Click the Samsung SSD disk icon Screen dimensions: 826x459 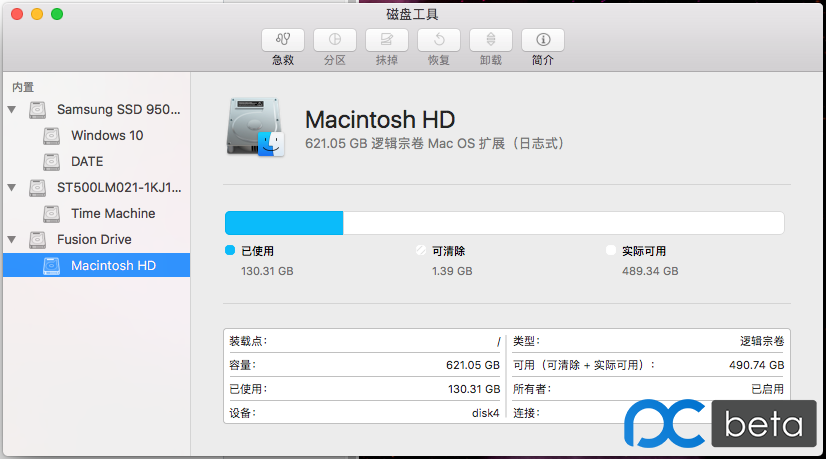[37, 110]
